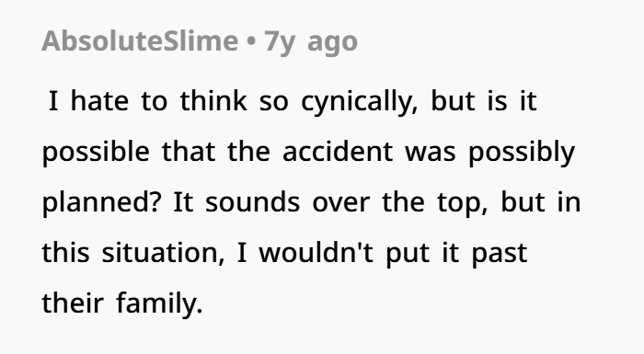Click the word "cynically" in the comment
This screenshot has height=354, width=644.
coord(360,101)
